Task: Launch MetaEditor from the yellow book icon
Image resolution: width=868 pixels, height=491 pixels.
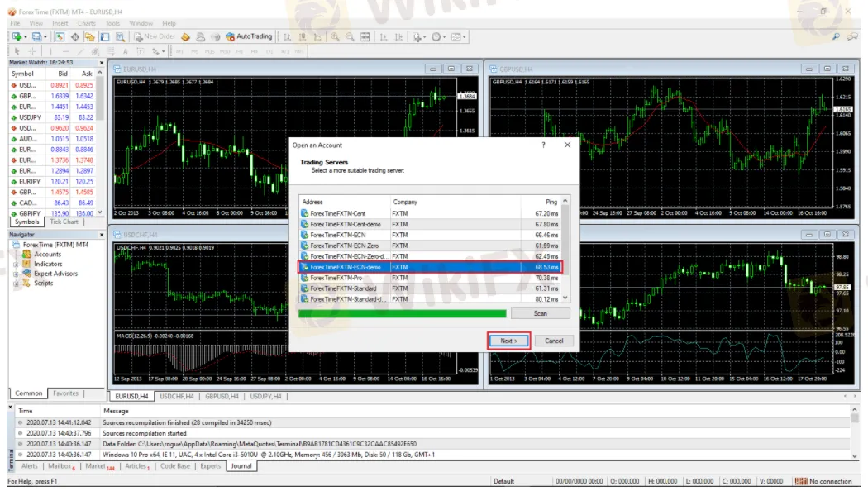Action: [185, 36]
